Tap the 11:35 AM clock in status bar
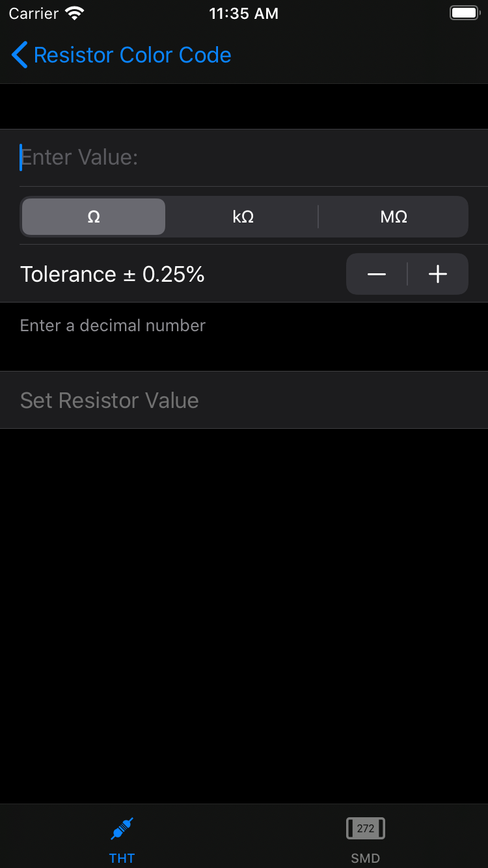 (244, 14)
